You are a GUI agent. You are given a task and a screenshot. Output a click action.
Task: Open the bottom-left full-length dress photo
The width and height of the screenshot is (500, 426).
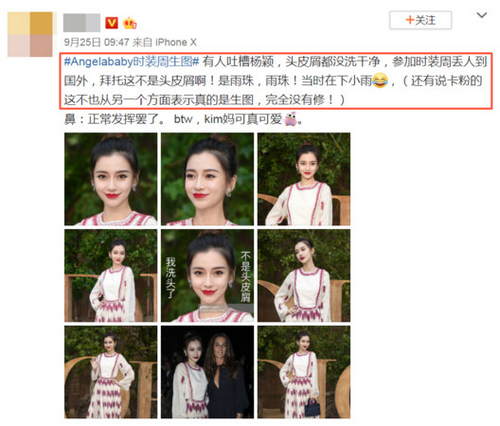click(x=111, y=372)
